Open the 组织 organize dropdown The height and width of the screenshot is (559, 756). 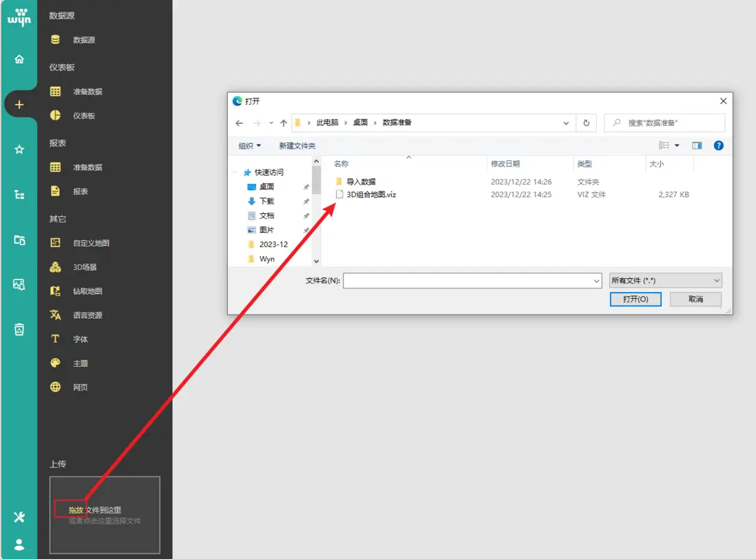[x=250, y=145]
